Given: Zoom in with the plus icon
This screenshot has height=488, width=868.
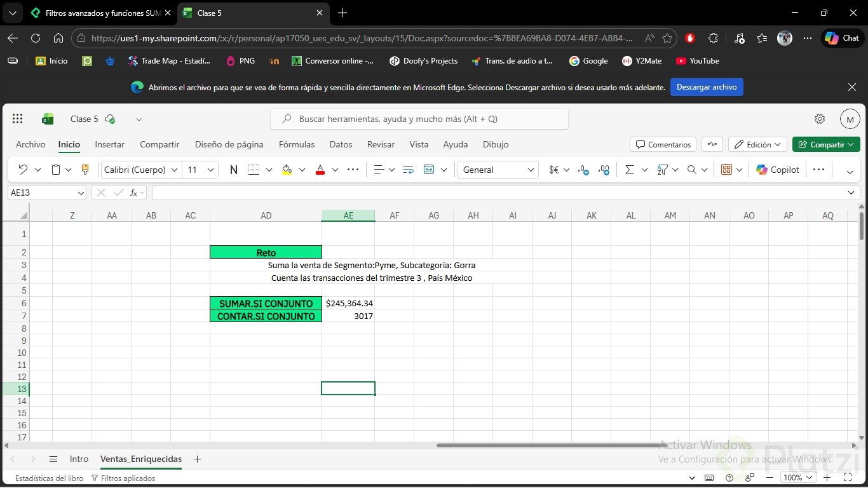Looking at the screenshot, I should click(827, 478).
